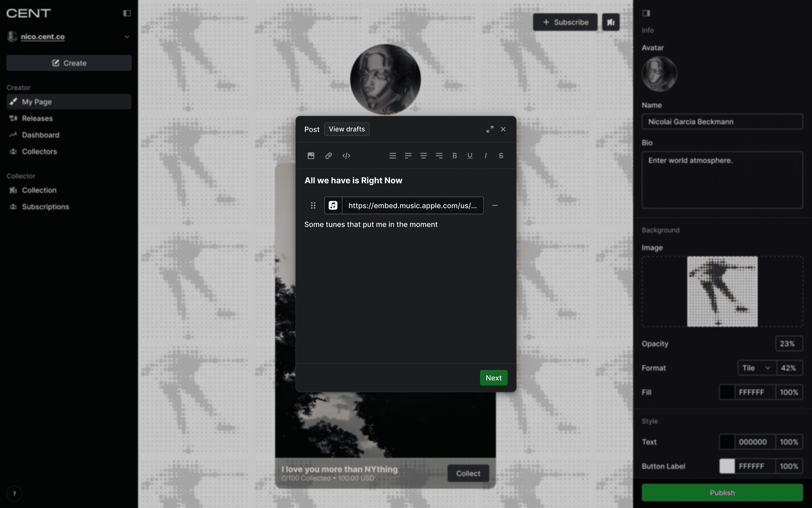The width and height of the screenshot is (812, 508).
Task: Select My Page under Creator
Action: [37, 101]
